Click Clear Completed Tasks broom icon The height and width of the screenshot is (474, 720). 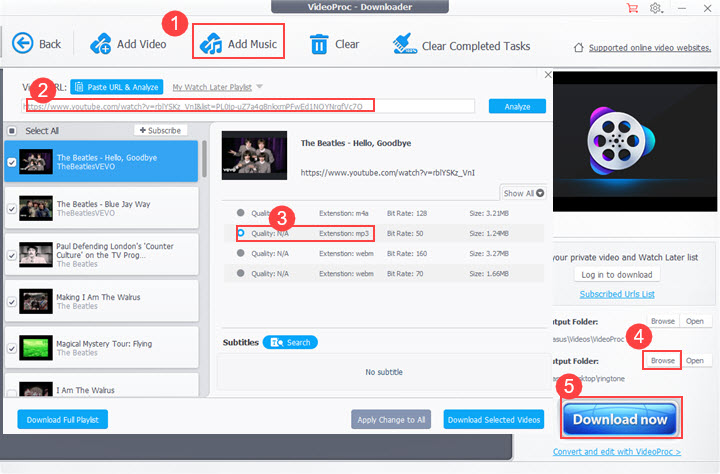[405, 44]
